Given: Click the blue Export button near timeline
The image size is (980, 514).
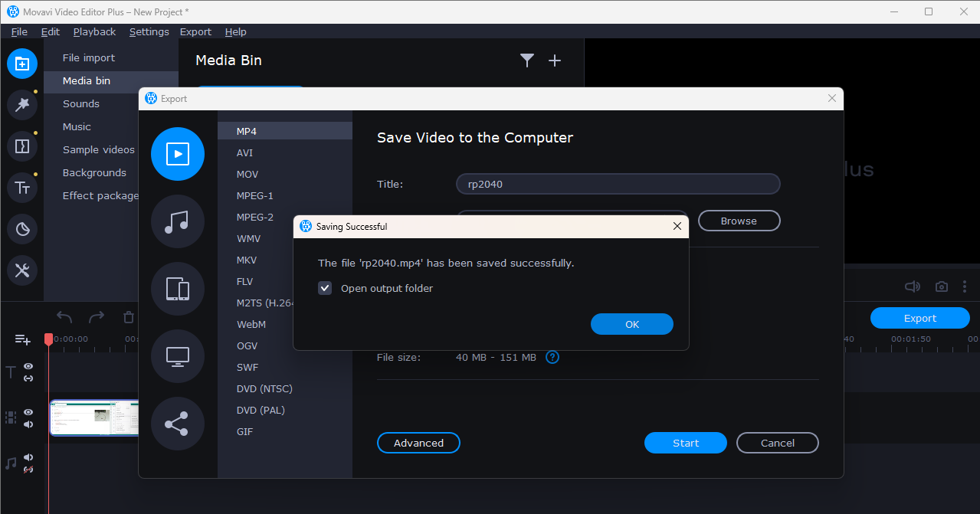Looking at the screenshot, I should (920, 318).
